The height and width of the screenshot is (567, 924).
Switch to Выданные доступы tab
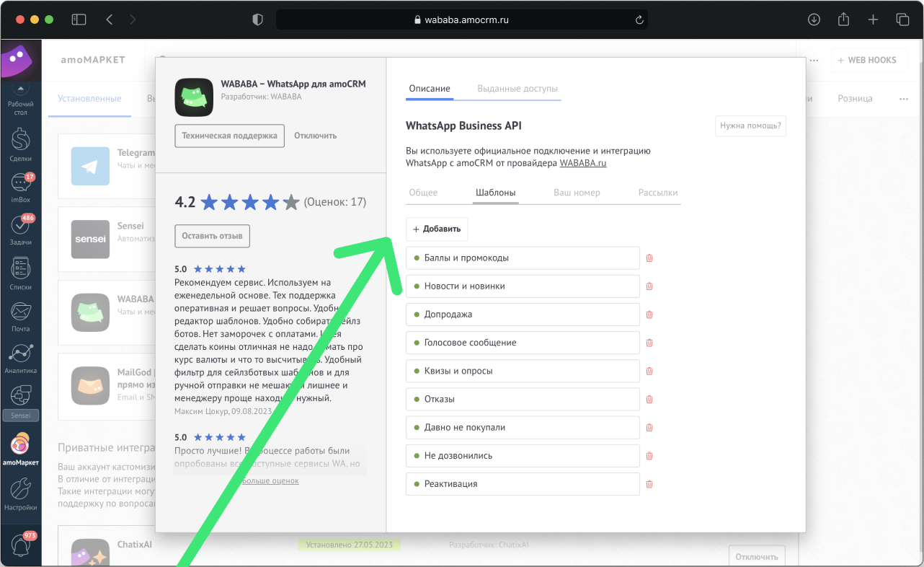point(517,89)
